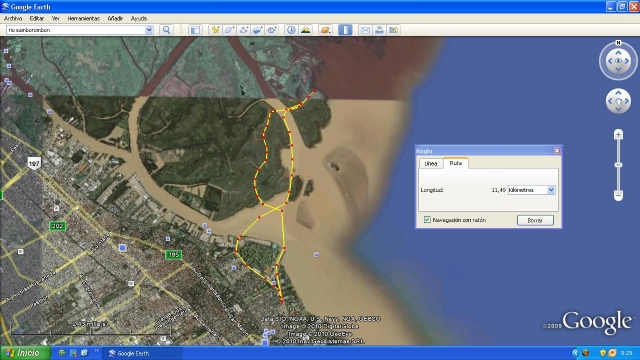Switch to the Línea tab
Screen dimensions: 640x360
pos(431,163)
